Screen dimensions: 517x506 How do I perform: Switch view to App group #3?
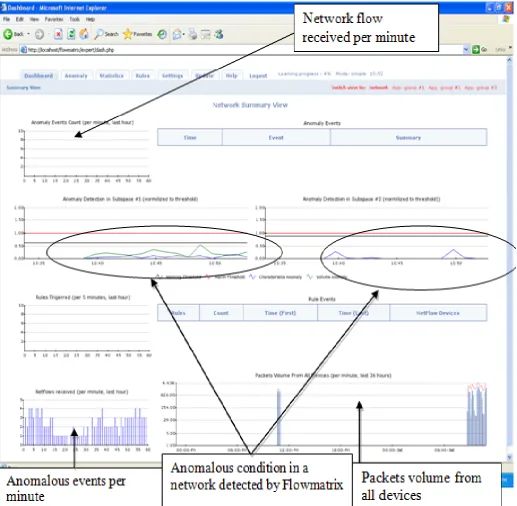point(480,88)
